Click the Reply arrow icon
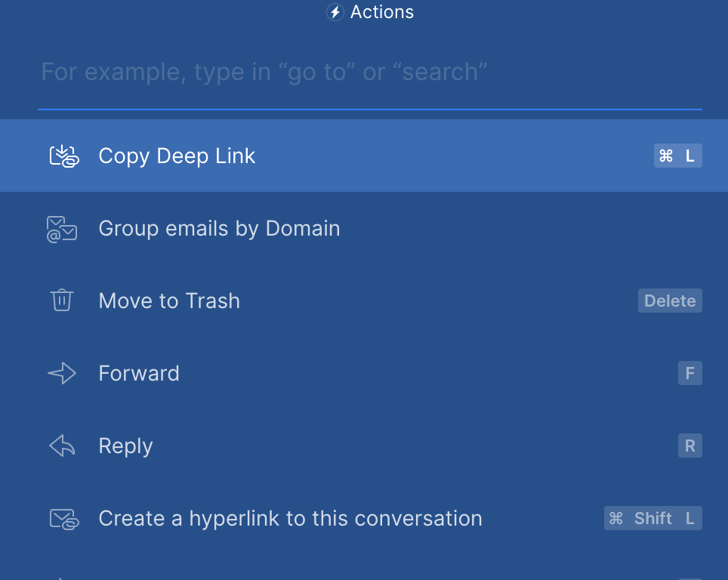 tap(62, 446)
